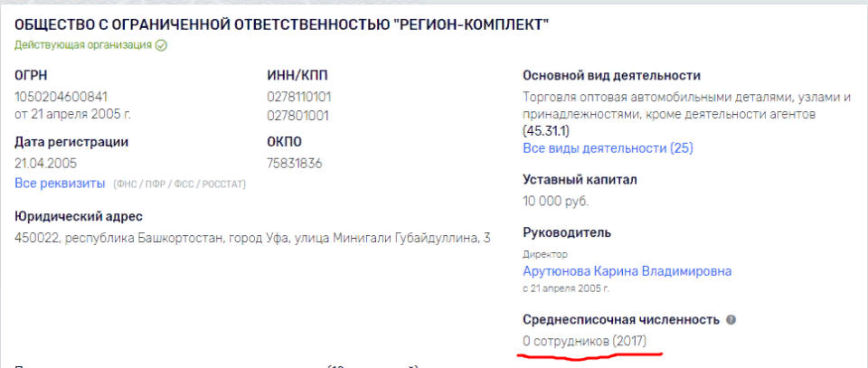Viewport: 868px width, 368px height.
Task: Open director Арутюнова Карина Владимировна profile
Action: pos(627,271)
